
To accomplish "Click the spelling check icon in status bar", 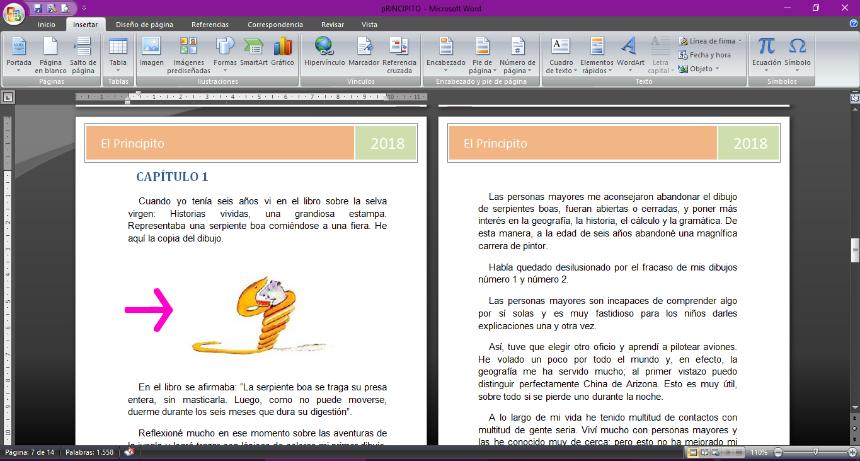I will coord(129,452).
